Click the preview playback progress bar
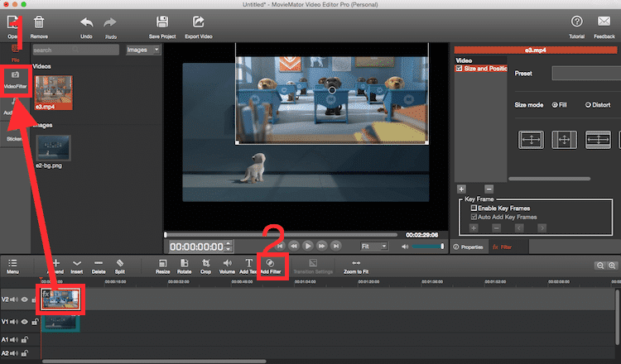This screenshot has height=364, width=621. point(282,235)
